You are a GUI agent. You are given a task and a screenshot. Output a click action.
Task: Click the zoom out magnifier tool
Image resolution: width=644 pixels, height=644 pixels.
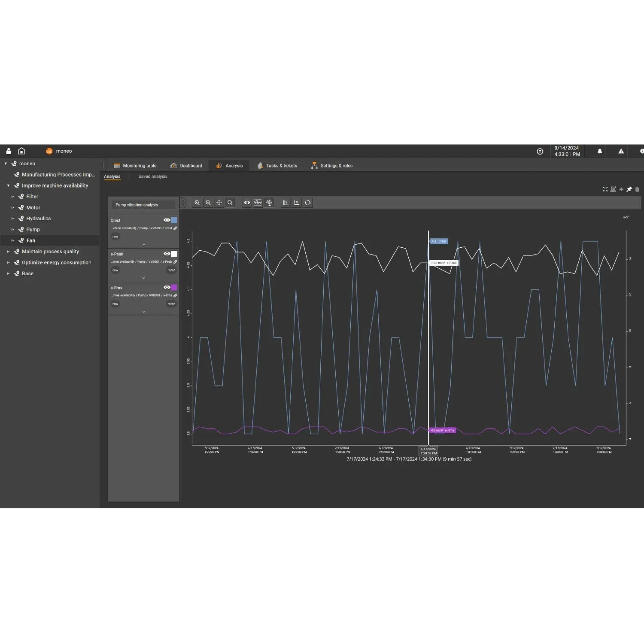tap(208, 203)
